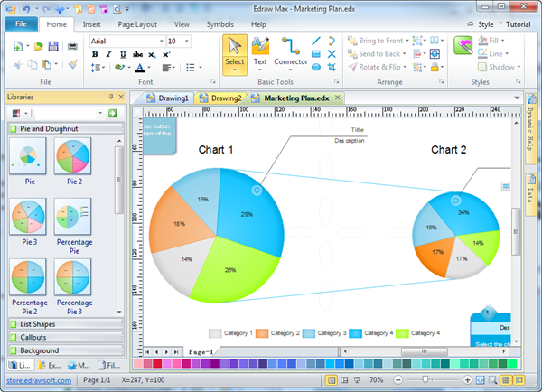Click the Copy icon

pos(32,64)
